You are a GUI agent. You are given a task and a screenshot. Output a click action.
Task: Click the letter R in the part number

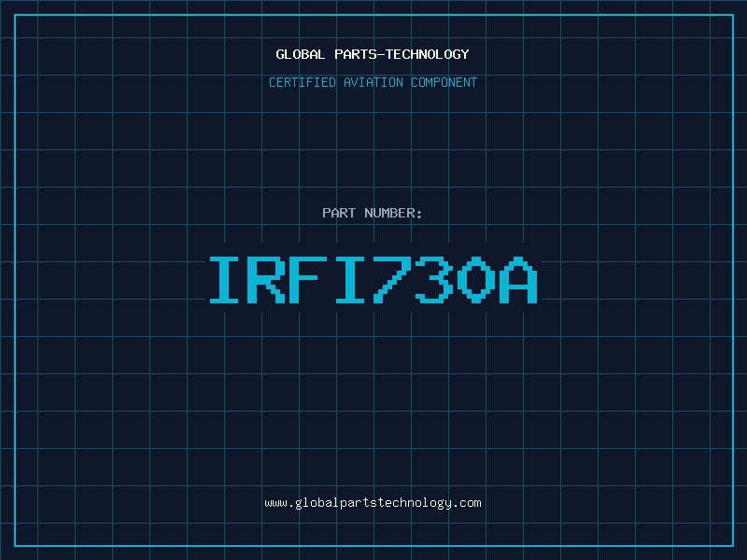[267, 279]
